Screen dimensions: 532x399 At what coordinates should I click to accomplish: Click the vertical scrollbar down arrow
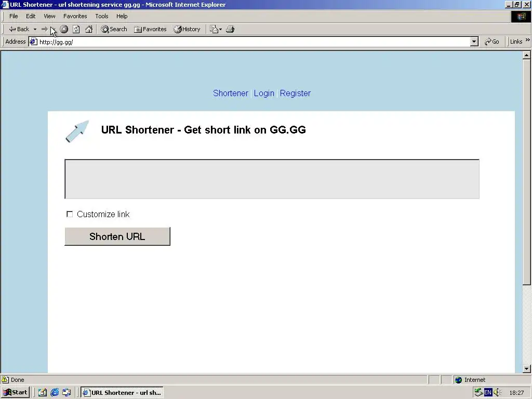(526, 369)
